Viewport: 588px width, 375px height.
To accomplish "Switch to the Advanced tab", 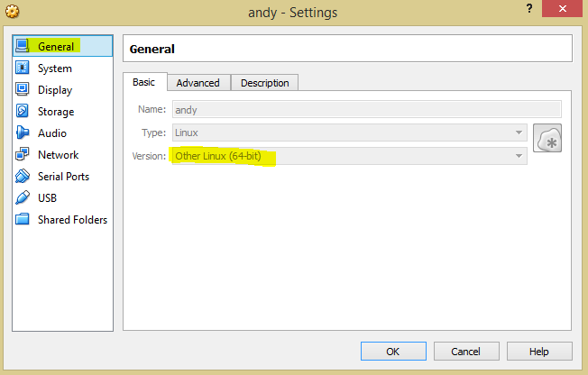I will (x=198, y=83).
